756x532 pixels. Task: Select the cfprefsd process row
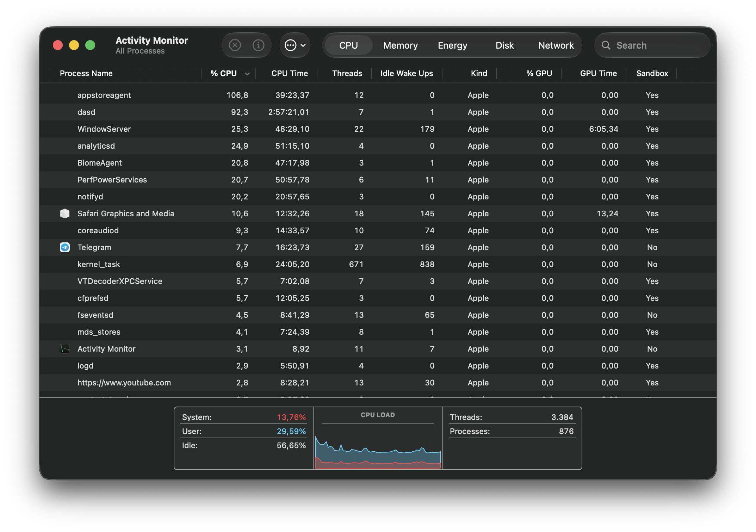click(378, 298)
